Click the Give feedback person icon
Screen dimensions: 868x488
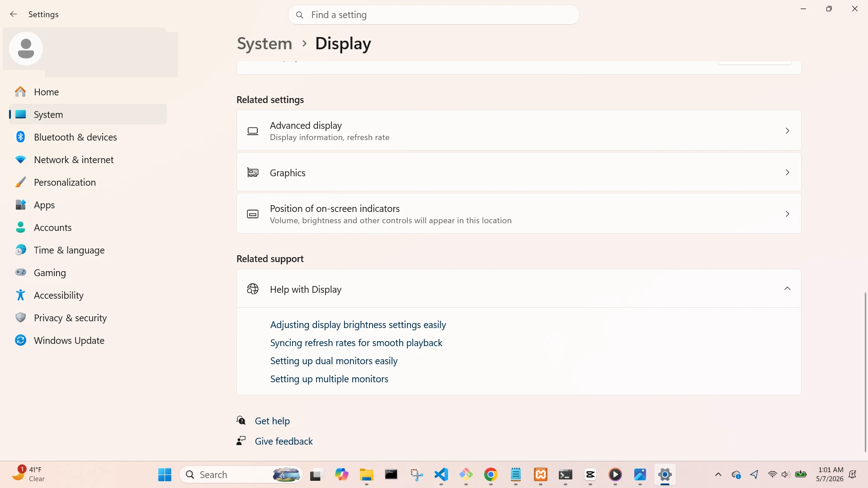point(241,441)
